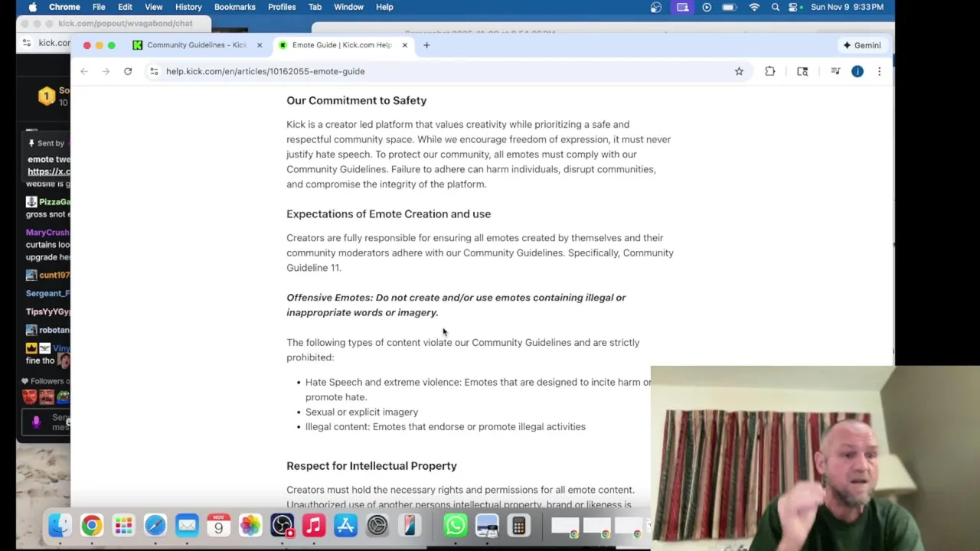Click Expectations of Emote Creation heading
This screenshot has height=551, width=980.
coord(388,214)
